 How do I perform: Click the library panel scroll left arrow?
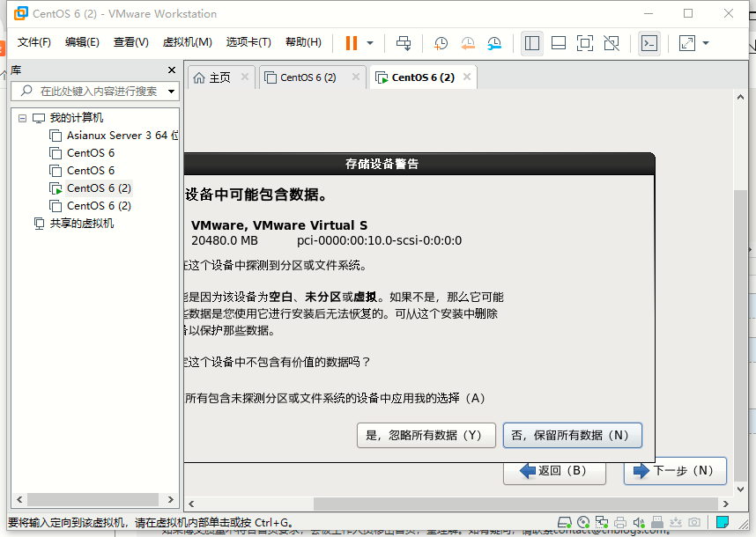pos(19,499)
